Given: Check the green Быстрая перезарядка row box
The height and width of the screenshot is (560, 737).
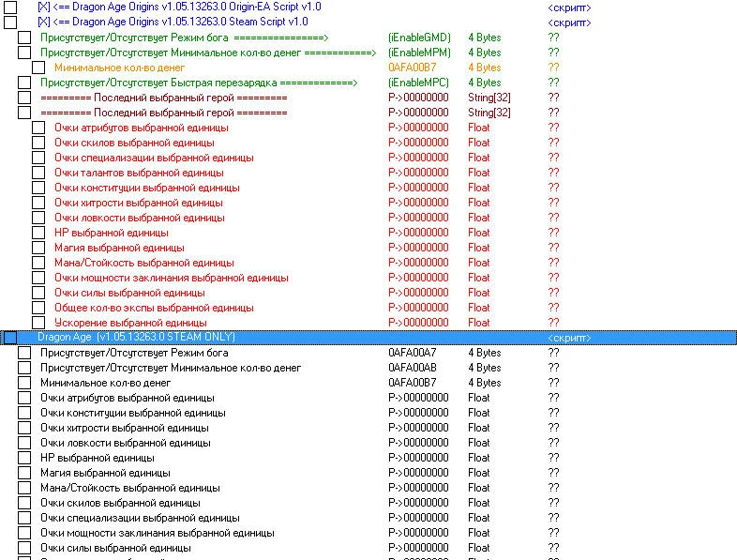Looking at the screenshot, I should pyautogui.click(x=24, y=83).
